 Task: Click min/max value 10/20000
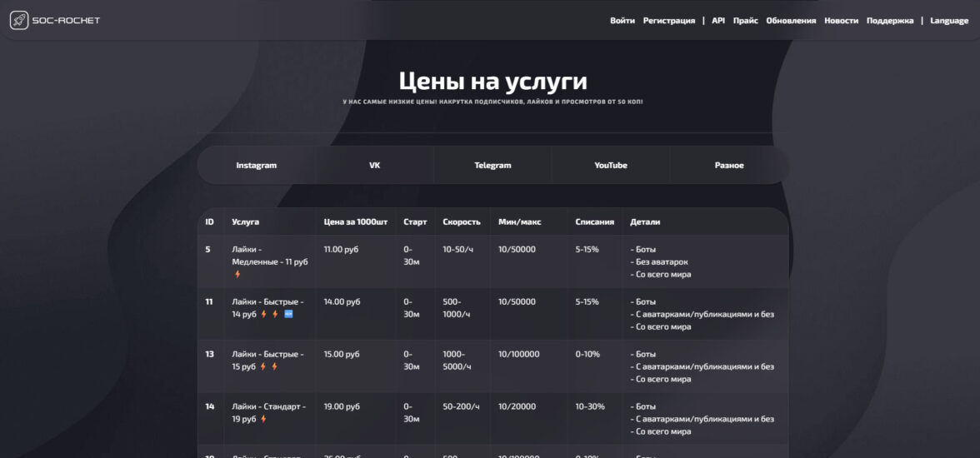click(x=517, y=406)
